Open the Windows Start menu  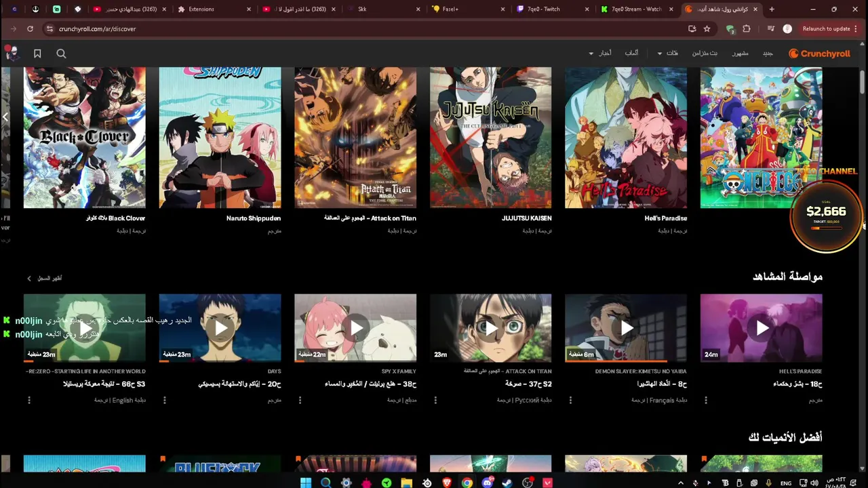click(306, 483)
